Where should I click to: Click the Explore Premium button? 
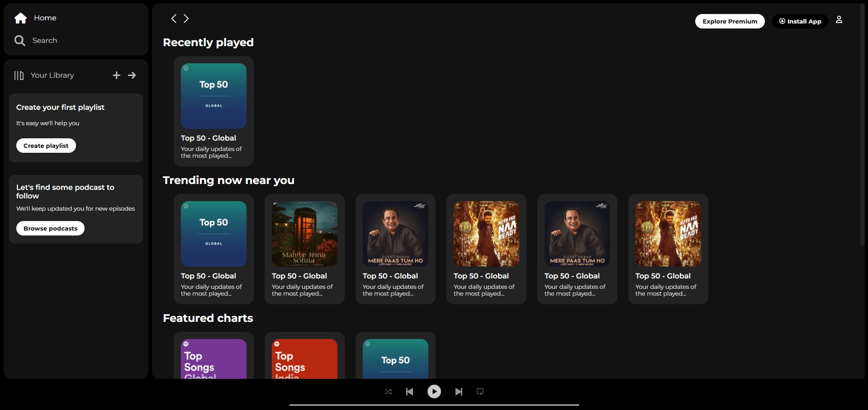[730, 21]
